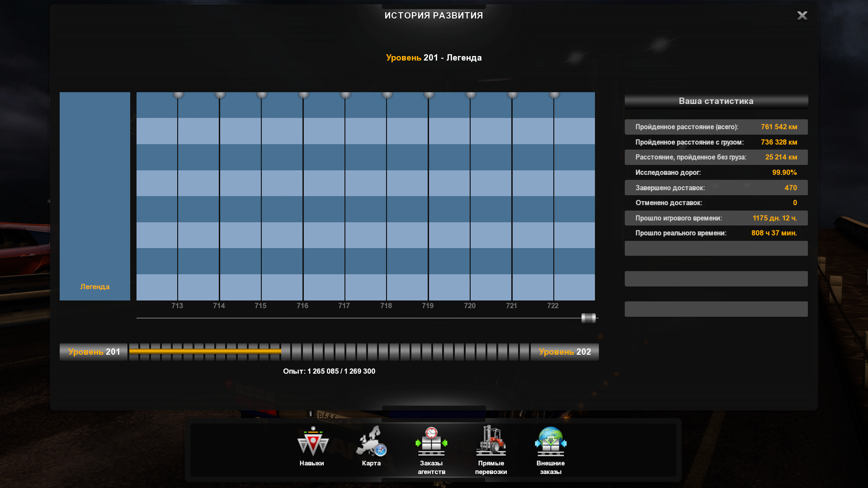
Task: Click the Отменено доставок row
Action: [x=716, y=203]
